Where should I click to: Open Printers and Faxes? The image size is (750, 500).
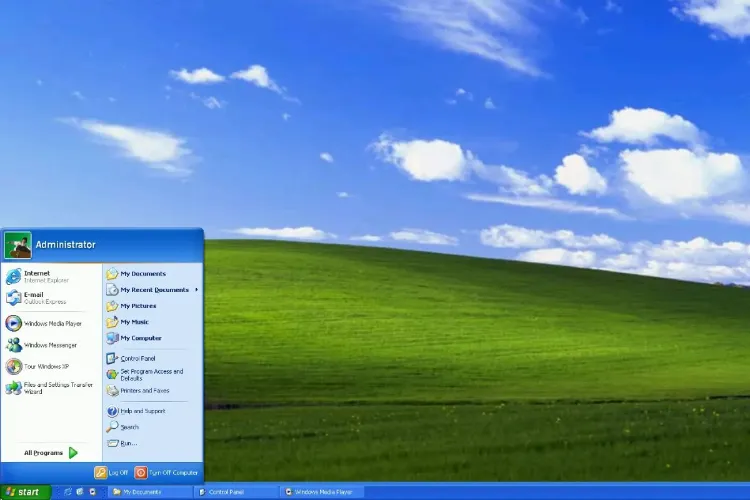(144, 390)
